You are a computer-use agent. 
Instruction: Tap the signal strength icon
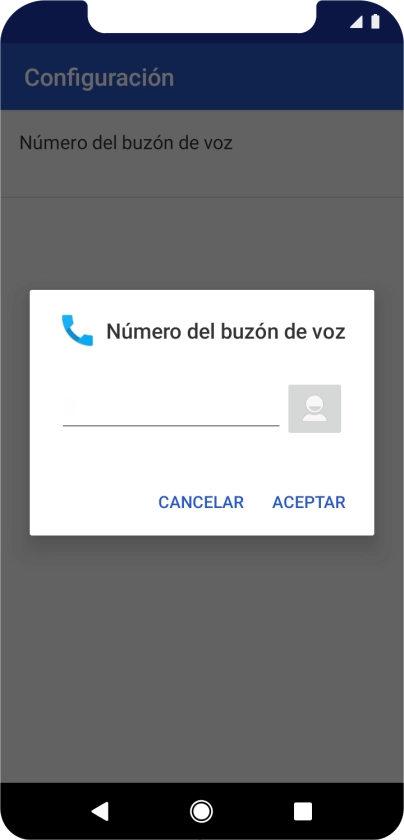(356, 22)
